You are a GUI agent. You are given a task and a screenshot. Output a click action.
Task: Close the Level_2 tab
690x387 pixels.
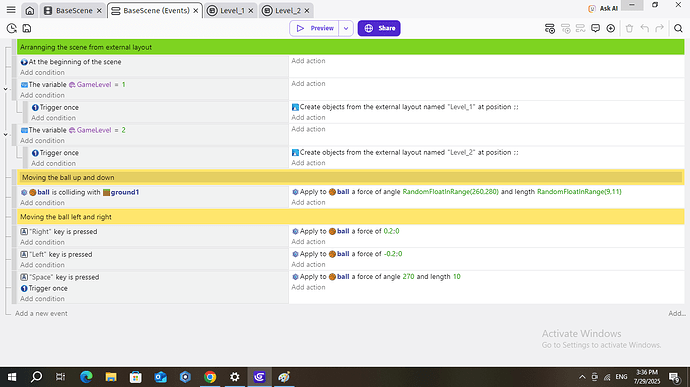tap(307, 11)
